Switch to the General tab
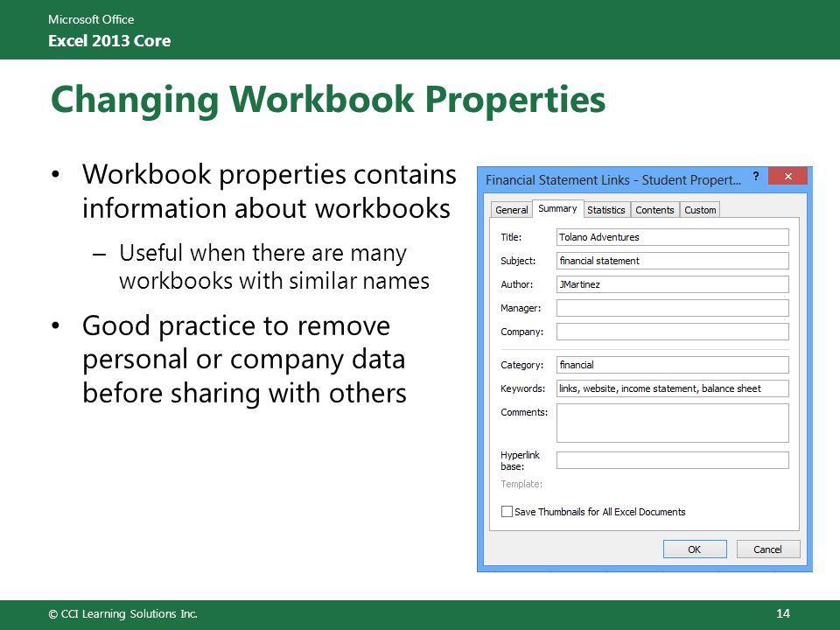Viewport: 840px width, 630px height. pos(511,210)
